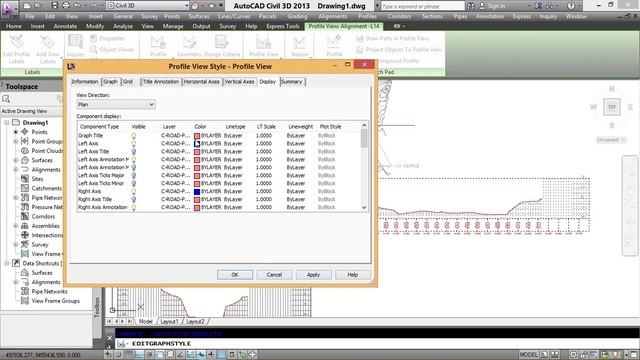Click the Points icon in Toolspace tree

pos(25,132)
